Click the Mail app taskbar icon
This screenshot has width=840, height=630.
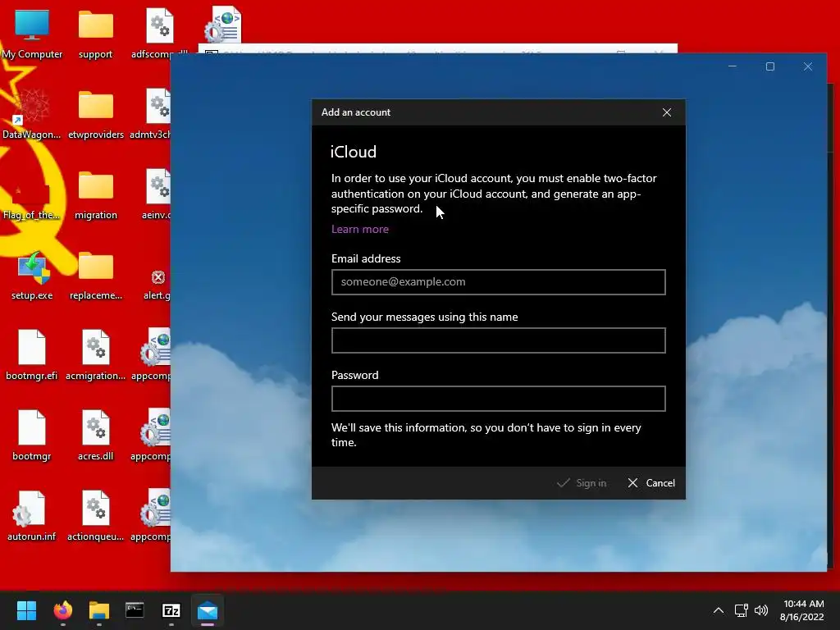(208, 610)
